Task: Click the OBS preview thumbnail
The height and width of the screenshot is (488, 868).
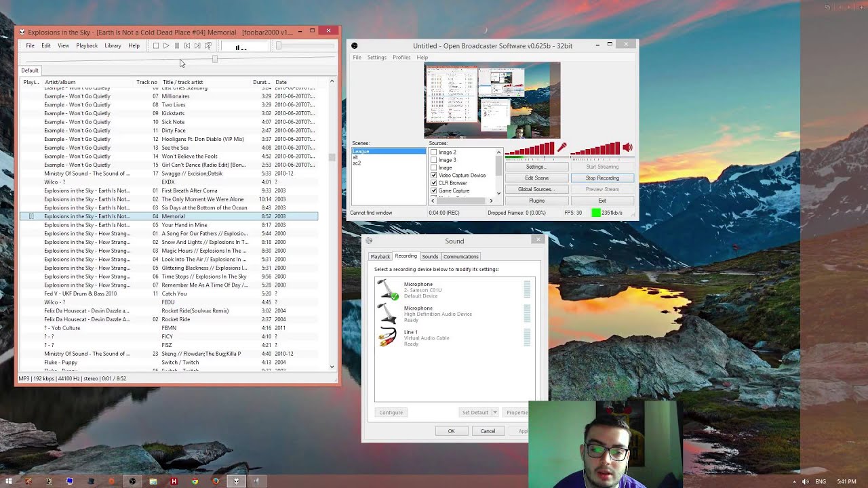Action: pyautogui.click(x=492, y=100)
